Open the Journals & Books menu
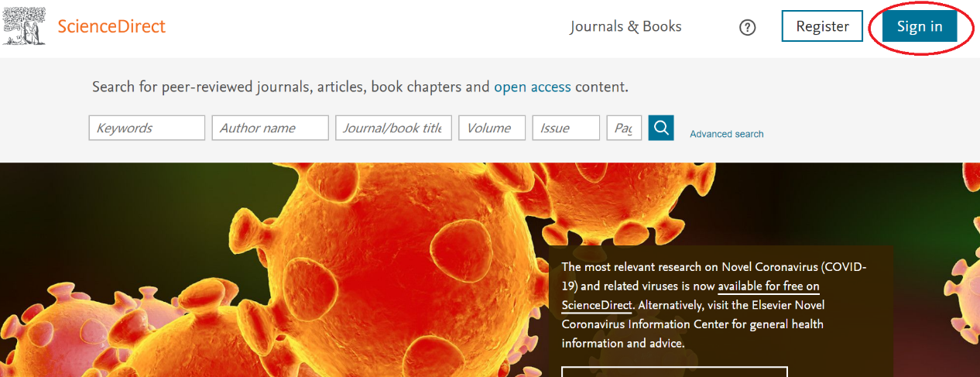 [625, 26]
